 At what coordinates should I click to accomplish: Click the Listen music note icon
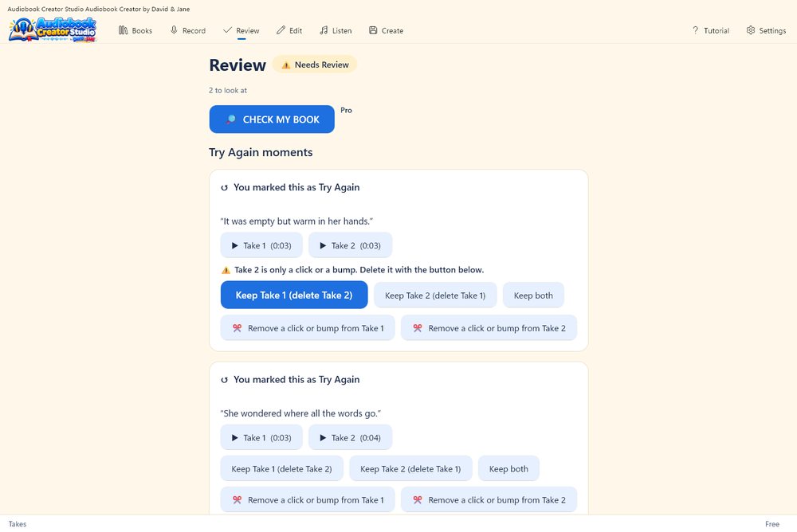pyautogui.click(x=324, y=30)
